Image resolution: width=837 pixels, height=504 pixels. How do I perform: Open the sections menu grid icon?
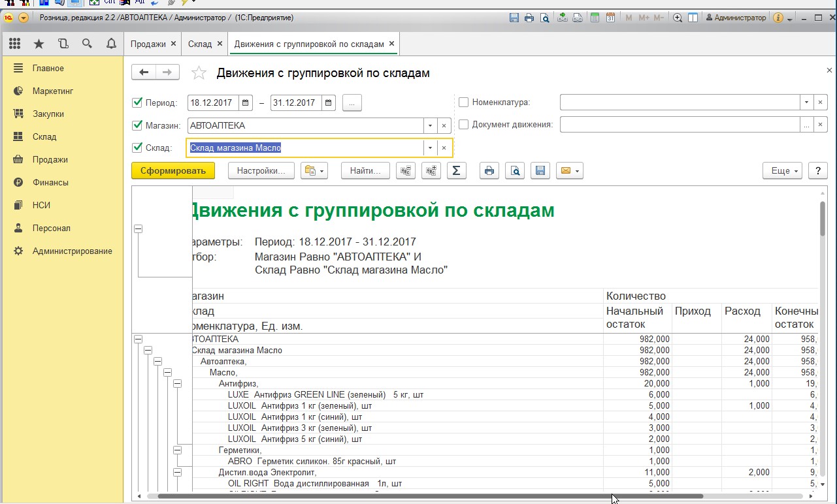click(15, 44)
